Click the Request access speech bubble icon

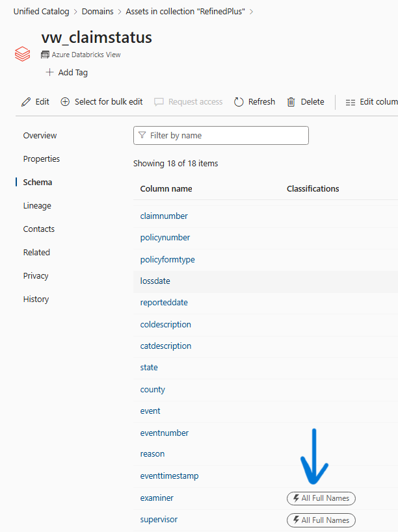(159, 102)
